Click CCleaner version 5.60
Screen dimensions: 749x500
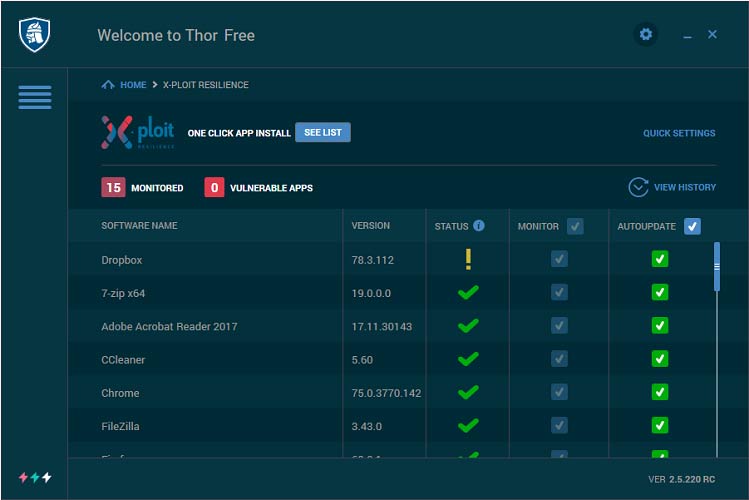[362, 360]
